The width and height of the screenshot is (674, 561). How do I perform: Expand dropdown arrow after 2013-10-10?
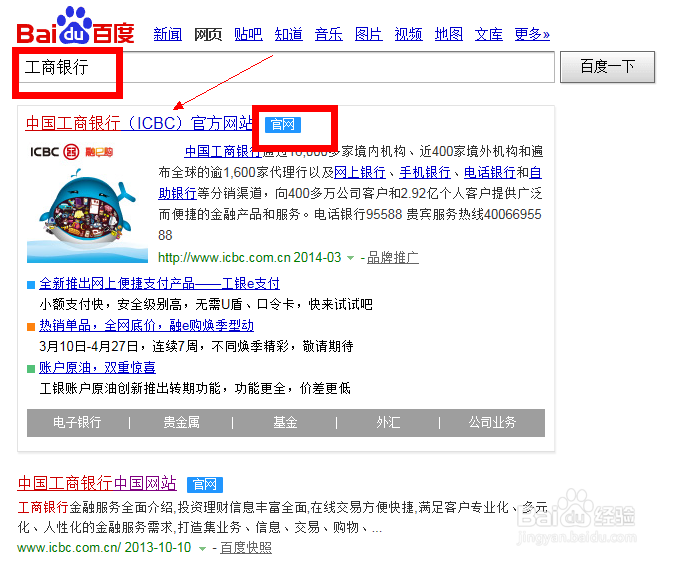(202, 549)
